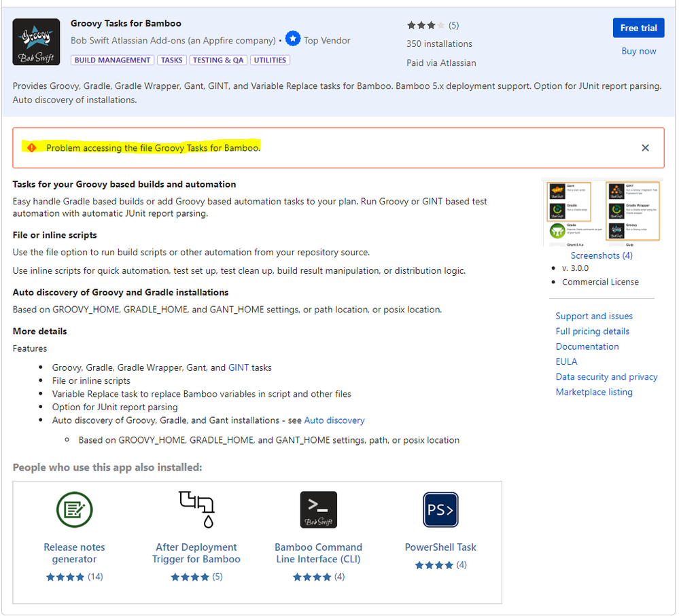Click the File or inline scripts heading
The height and width of the screenshot is (616, 679).
tap(54, 235)
